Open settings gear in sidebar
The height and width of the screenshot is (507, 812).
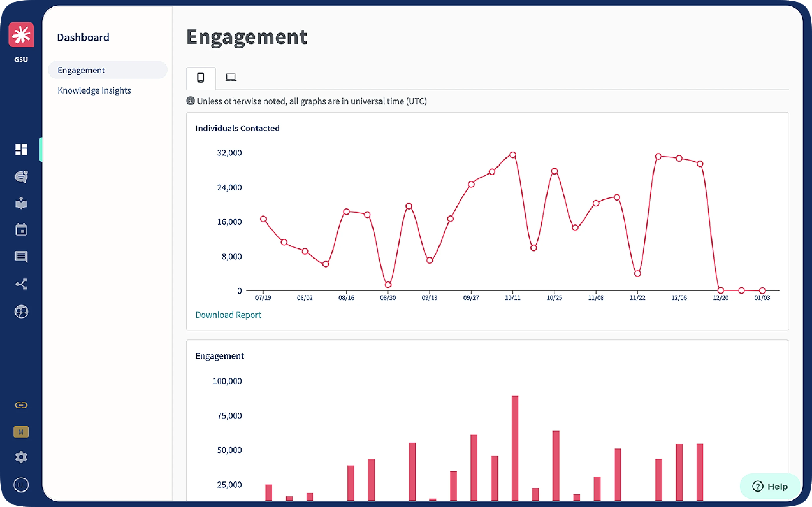pyautogui.click(x=21, y=457)
